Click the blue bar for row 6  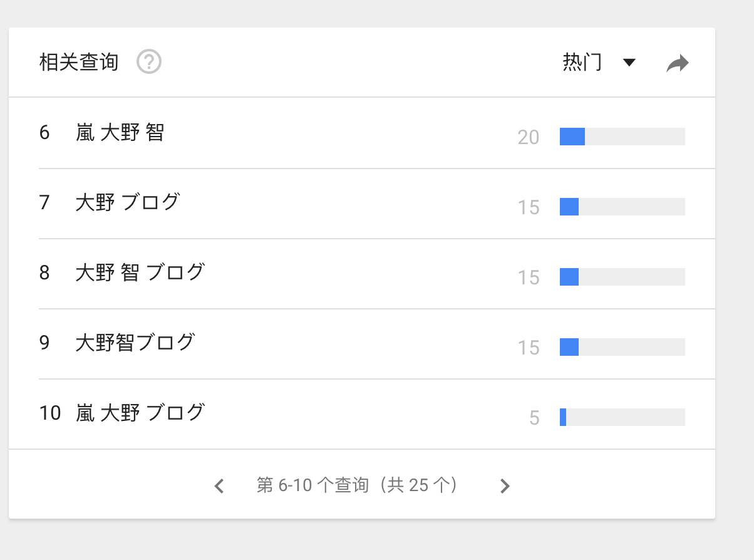572,137
